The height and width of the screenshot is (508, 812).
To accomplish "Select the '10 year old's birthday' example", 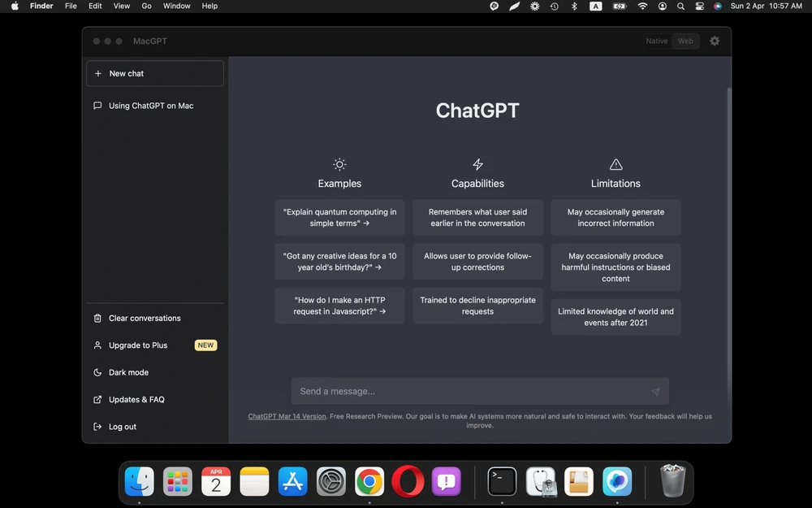I will pos(339,262).
